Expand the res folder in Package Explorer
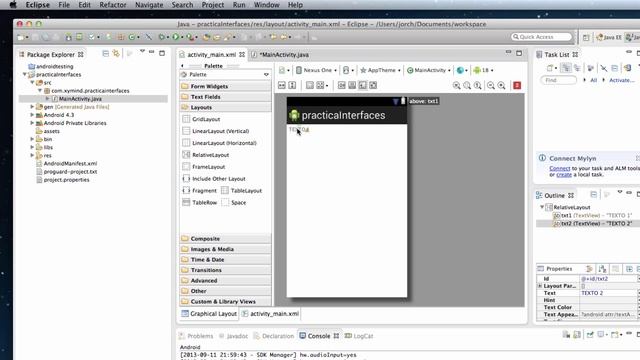Screen dimensions: 640x360 coord(32,155)
